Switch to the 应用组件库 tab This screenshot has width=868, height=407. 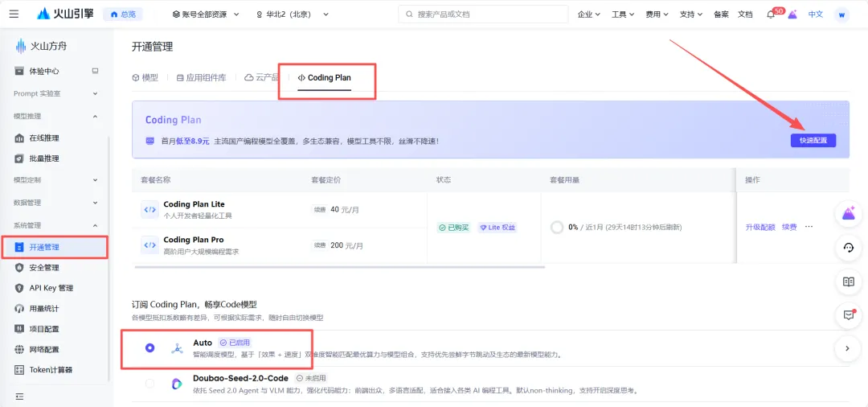tap(201, 77)
